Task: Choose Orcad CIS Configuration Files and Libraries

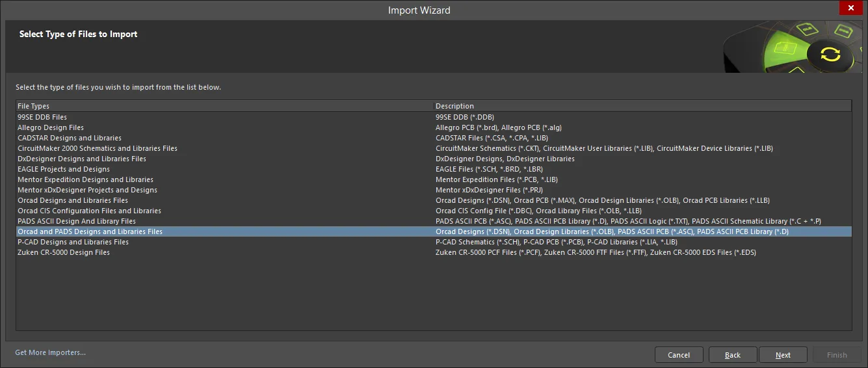Action: (434, 211)
